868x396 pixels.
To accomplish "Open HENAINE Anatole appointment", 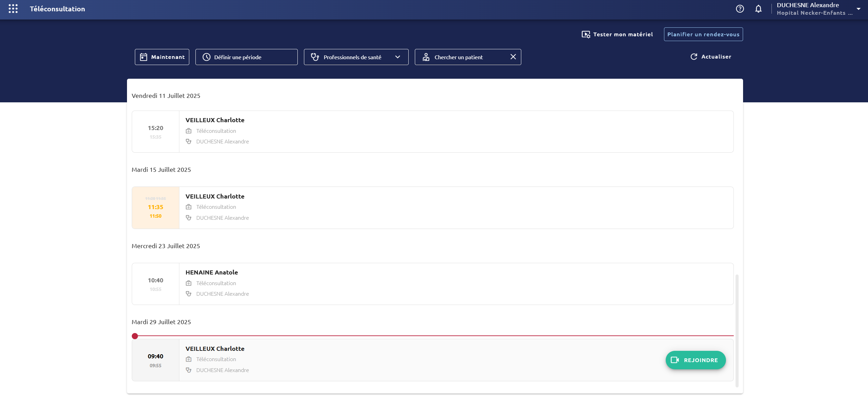I will [433, 284].
